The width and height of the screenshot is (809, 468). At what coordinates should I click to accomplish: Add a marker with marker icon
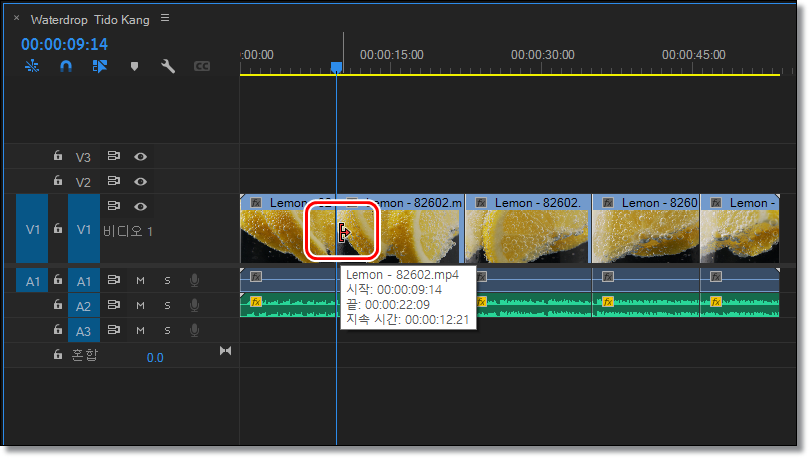pos(134,67)
